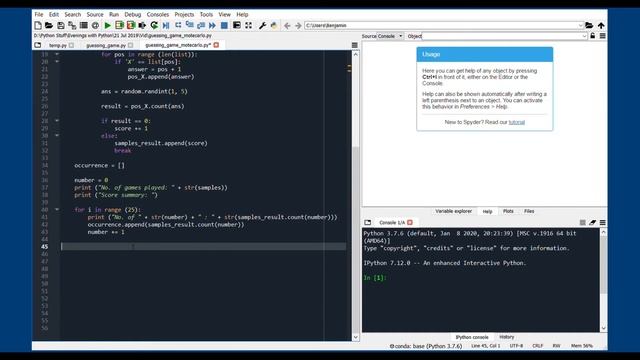Open the file switcher list icon
Viewport: 640px width, 360px height.
tap(83, 25)
